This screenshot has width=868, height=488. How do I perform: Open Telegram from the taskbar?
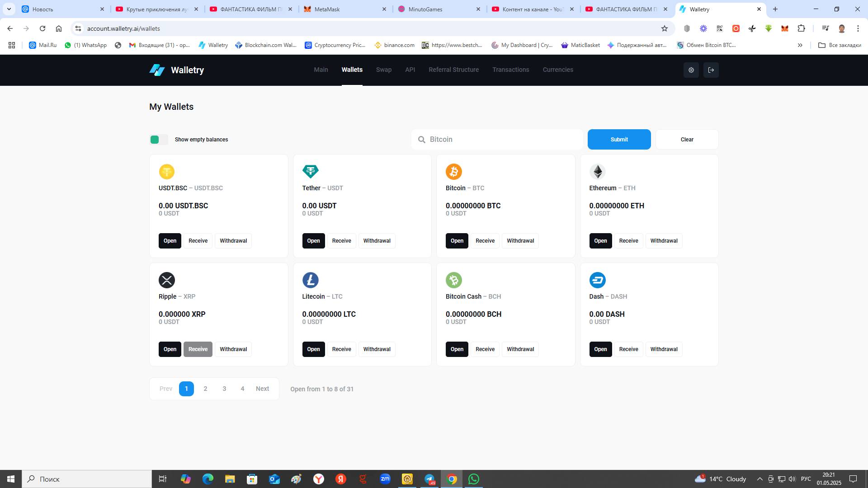[x=429, y=479]
